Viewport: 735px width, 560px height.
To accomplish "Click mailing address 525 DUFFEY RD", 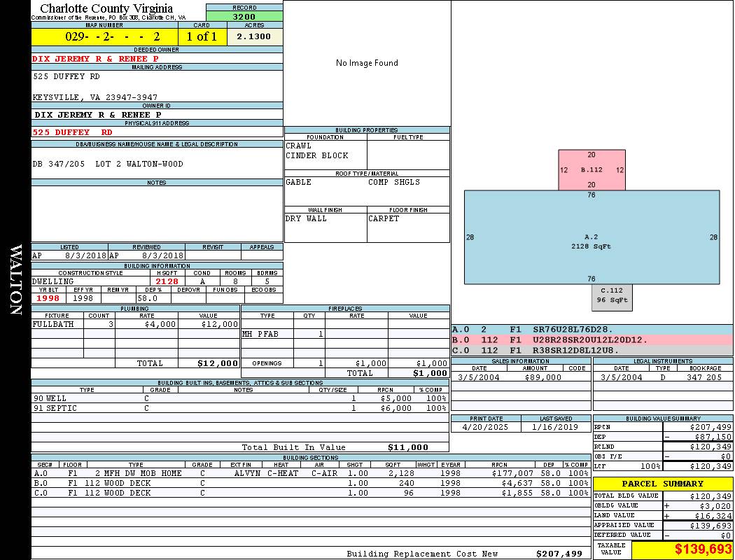I will (x=66, y=76).
